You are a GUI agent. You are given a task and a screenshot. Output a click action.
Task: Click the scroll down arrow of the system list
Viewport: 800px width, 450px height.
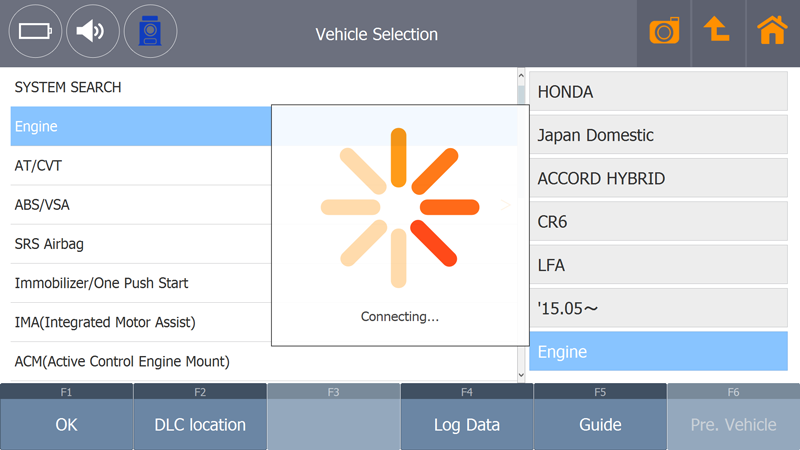(521, 375)
